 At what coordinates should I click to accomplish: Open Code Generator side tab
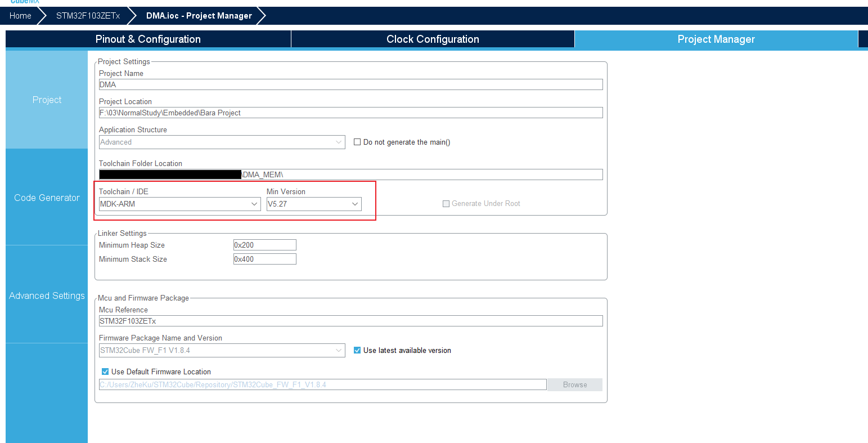pyautogui.click(x=47, y=198)
